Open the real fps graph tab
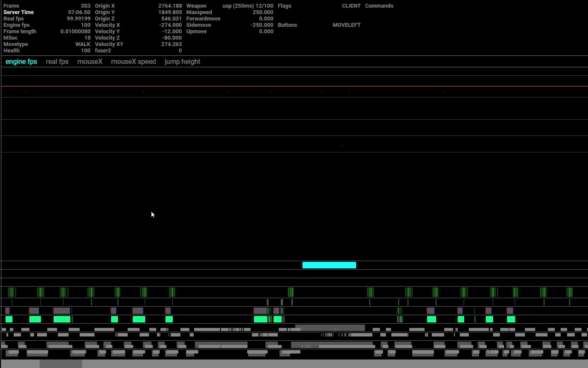The width and height of the screenshot is (588, 368). 57,62
